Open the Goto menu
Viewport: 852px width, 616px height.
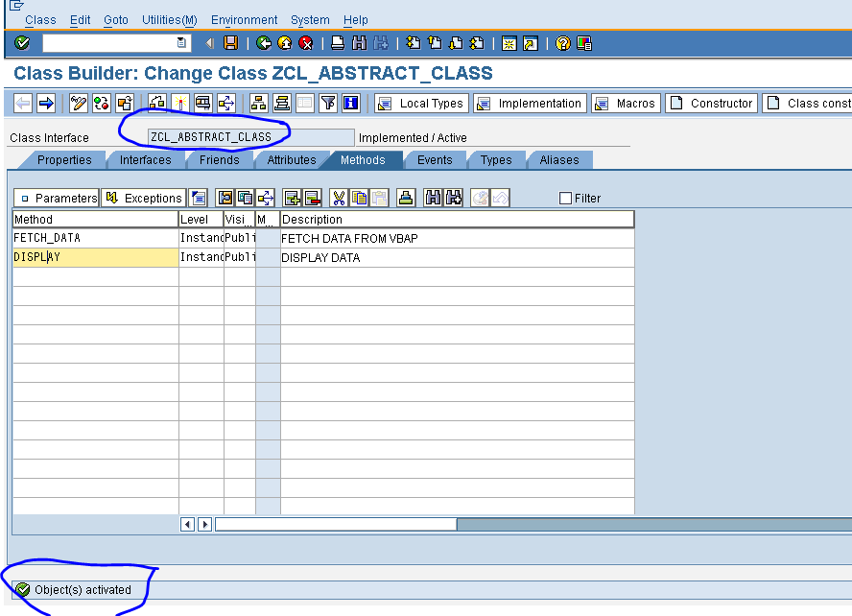tap(116, 20)
